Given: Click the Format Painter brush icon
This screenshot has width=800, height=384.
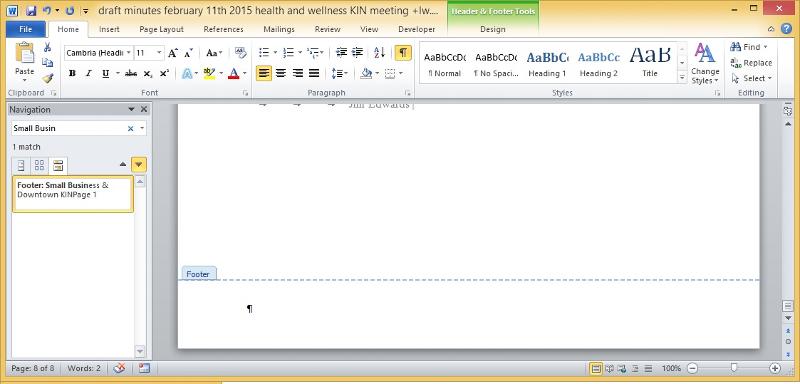Looking at the screenshot, I should 47,78.
